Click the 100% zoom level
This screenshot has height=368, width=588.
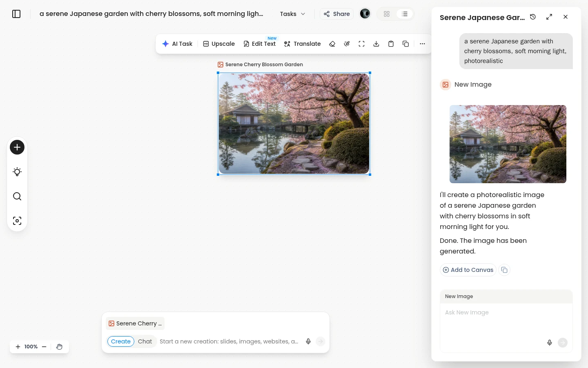tap(31, 347)
